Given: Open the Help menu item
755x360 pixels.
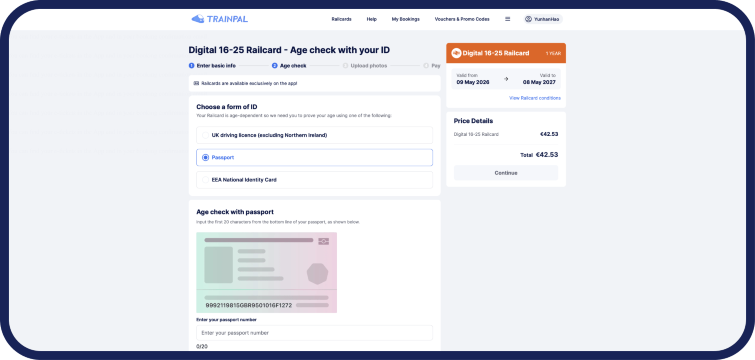Looking at the screenshot, I should tap(372, 19).
